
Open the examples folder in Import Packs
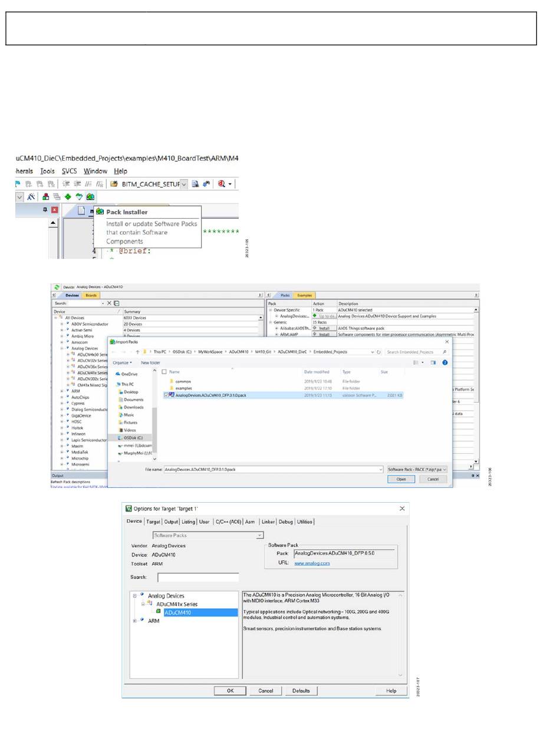183,388
